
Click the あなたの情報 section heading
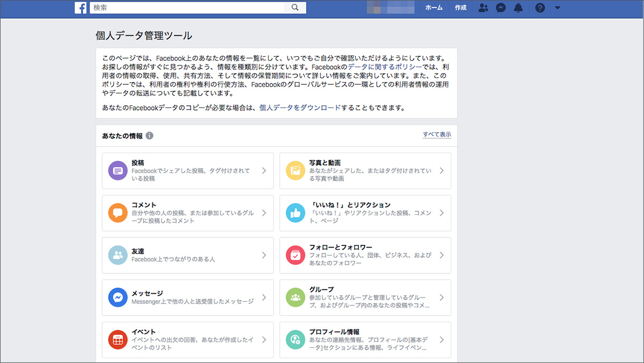(122, 136)
